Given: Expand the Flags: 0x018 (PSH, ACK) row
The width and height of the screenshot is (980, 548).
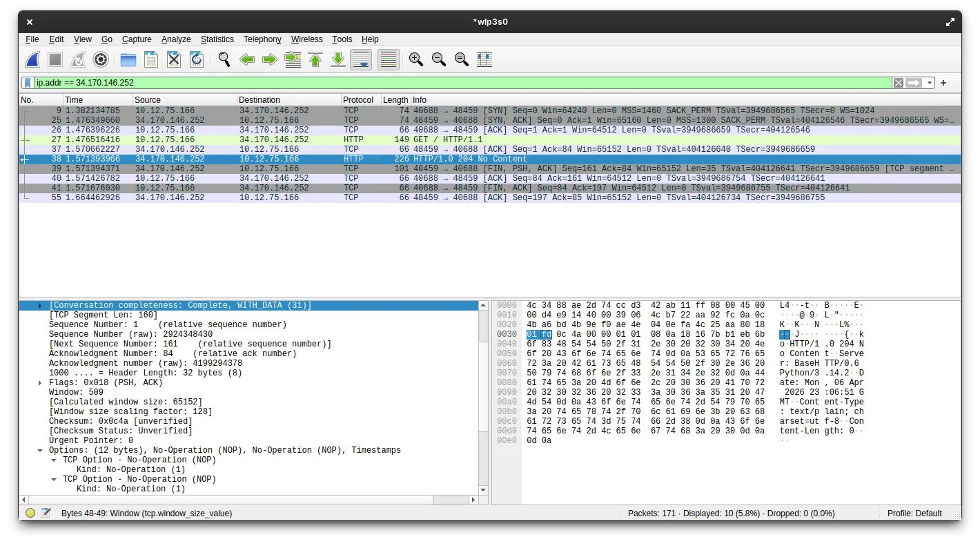Looking at the screenshot, I should [x=41, y=382].
